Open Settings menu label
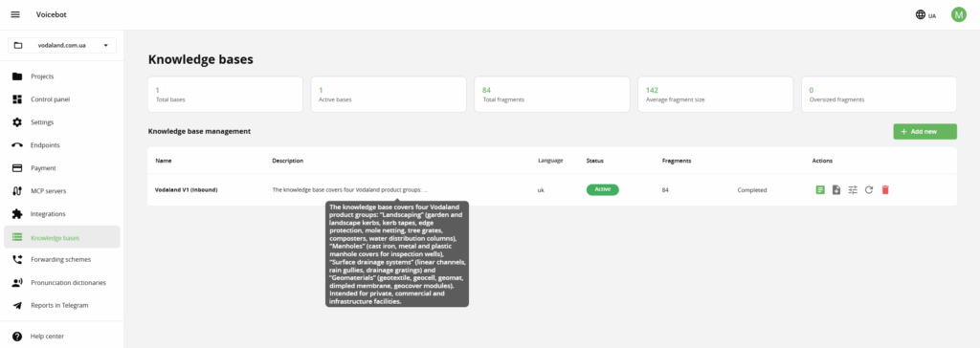This screenshot has width=980, height=348. point(42,122)
